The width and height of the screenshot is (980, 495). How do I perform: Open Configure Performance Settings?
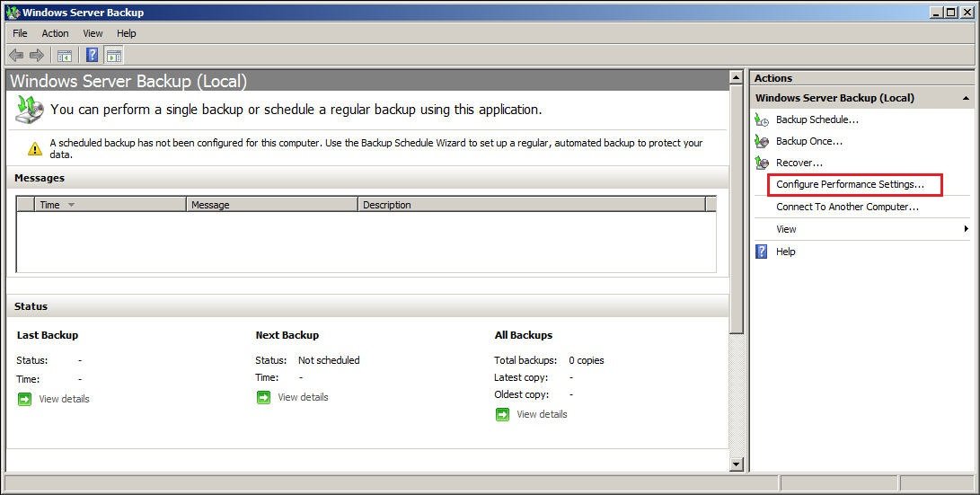tap(850, 184)
